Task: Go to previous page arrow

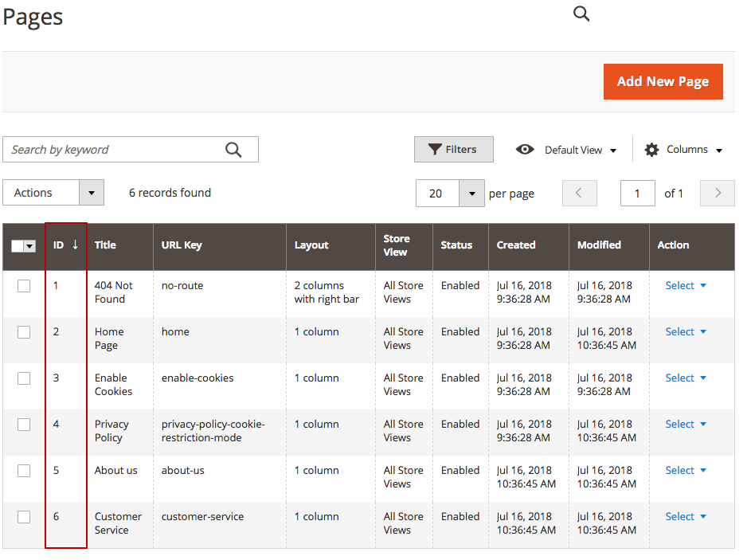Action: click(580, 193)
